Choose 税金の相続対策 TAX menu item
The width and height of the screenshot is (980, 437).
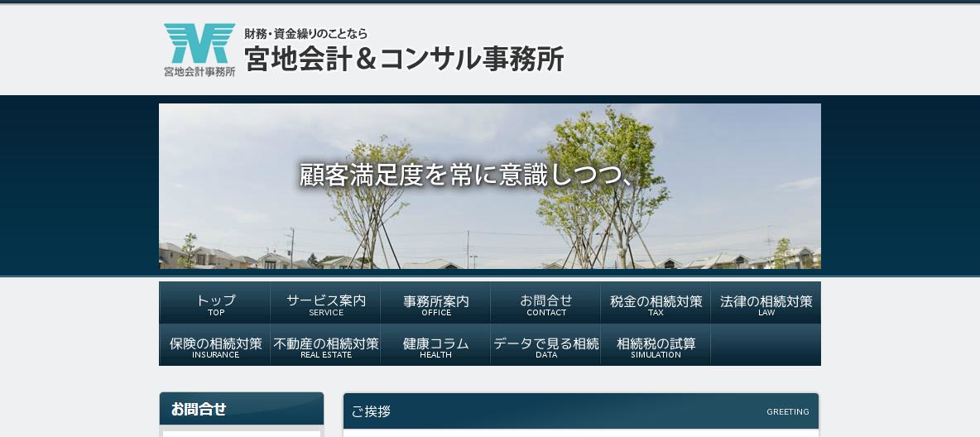tap(656, 303)
